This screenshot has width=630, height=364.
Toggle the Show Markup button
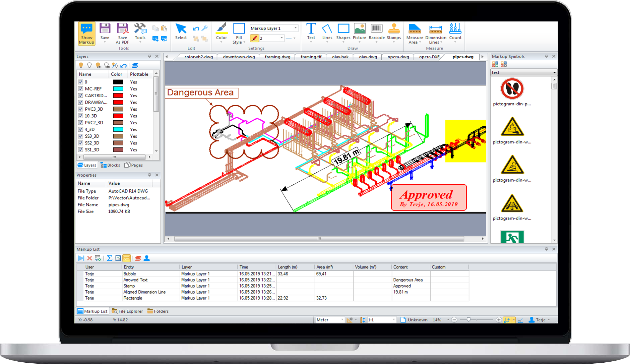tap(86, 34)
